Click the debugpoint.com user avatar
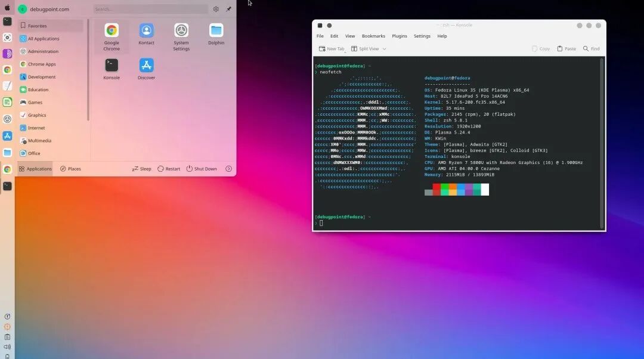 tap(22, 9)
